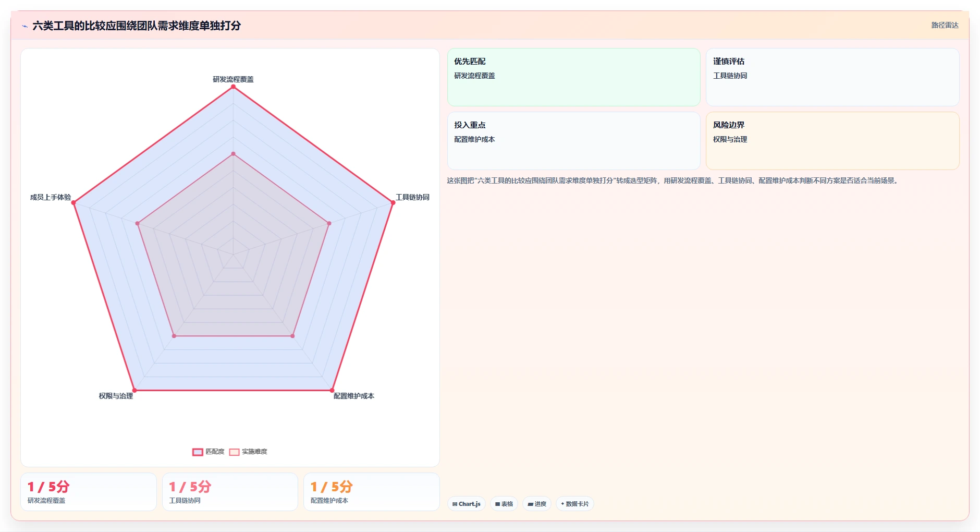Toggle the 匹配度 legend item
The width and height of the screenshot is (980, 532).
tap(209, 452)
